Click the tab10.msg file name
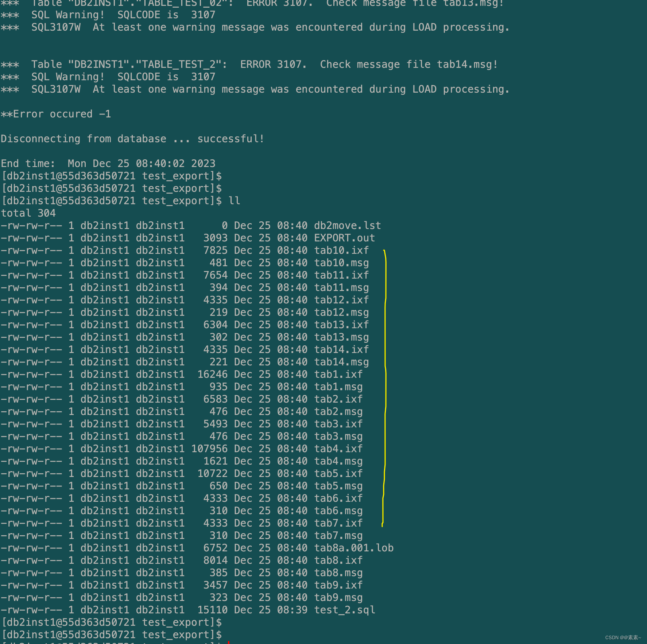This screenshot has height=644, width=647. tap(341, 263)
